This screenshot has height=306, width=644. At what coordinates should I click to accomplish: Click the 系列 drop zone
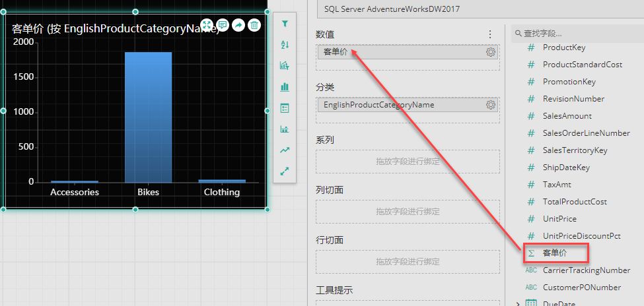408,162
